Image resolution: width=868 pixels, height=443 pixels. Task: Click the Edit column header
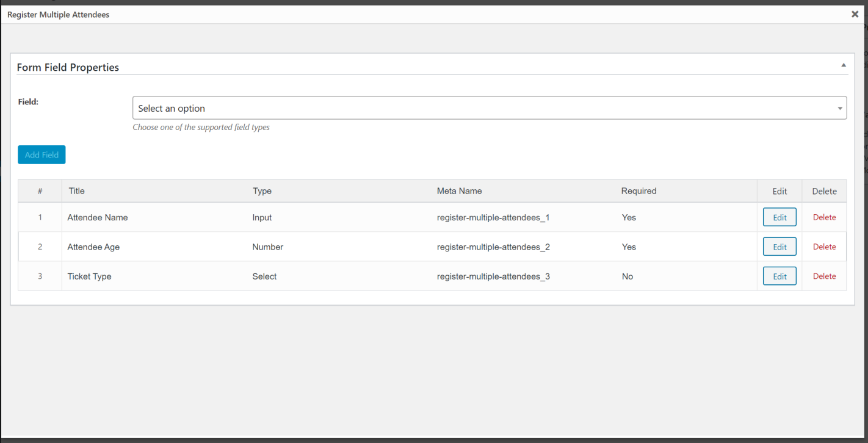779,191
